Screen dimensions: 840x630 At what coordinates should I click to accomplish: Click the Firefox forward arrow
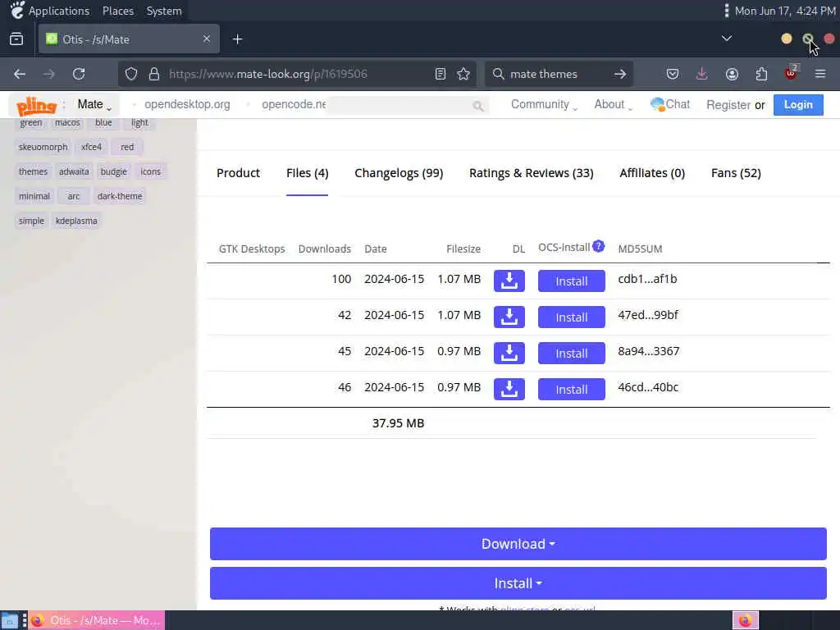click(48, 74)
